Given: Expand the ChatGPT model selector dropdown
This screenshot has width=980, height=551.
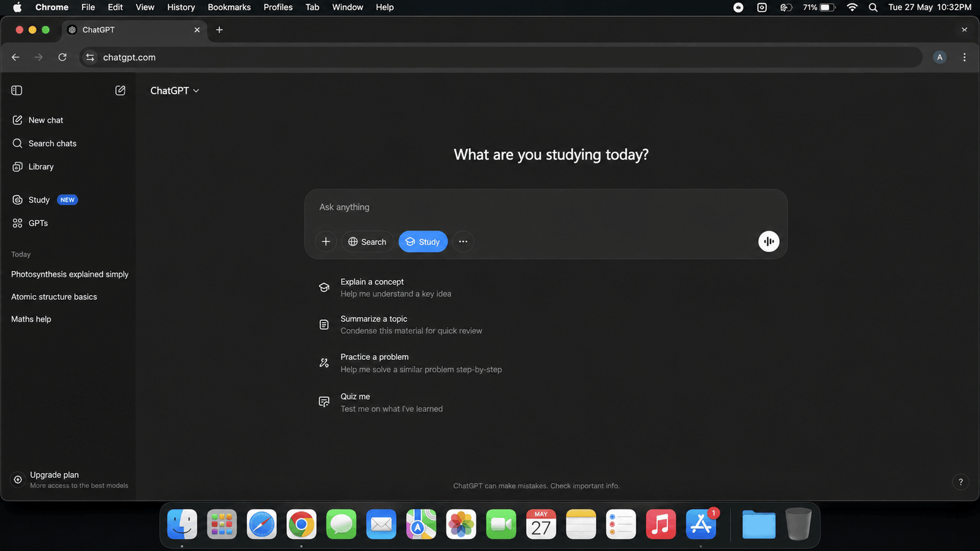Looking at the screenshot, I should [x=175, y=91].
